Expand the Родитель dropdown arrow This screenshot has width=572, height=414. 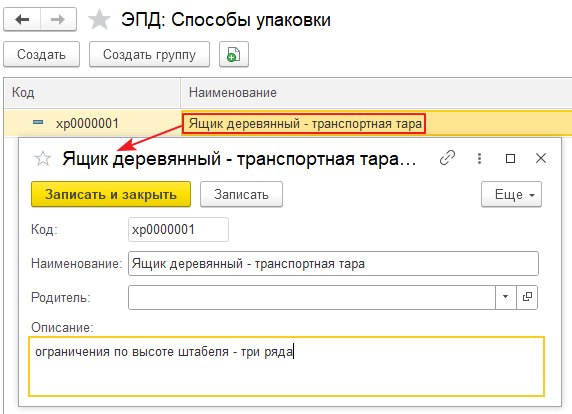[506, 297]
